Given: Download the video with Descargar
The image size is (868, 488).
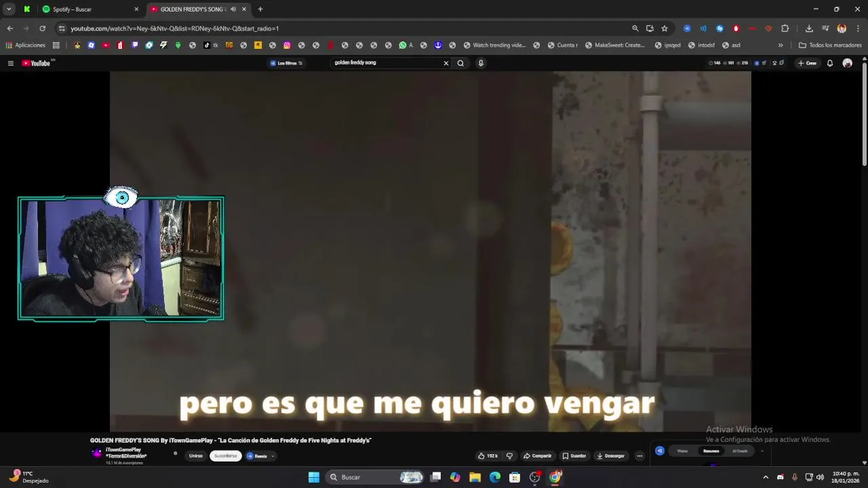Looking at the screenshot, I should 610,456.
